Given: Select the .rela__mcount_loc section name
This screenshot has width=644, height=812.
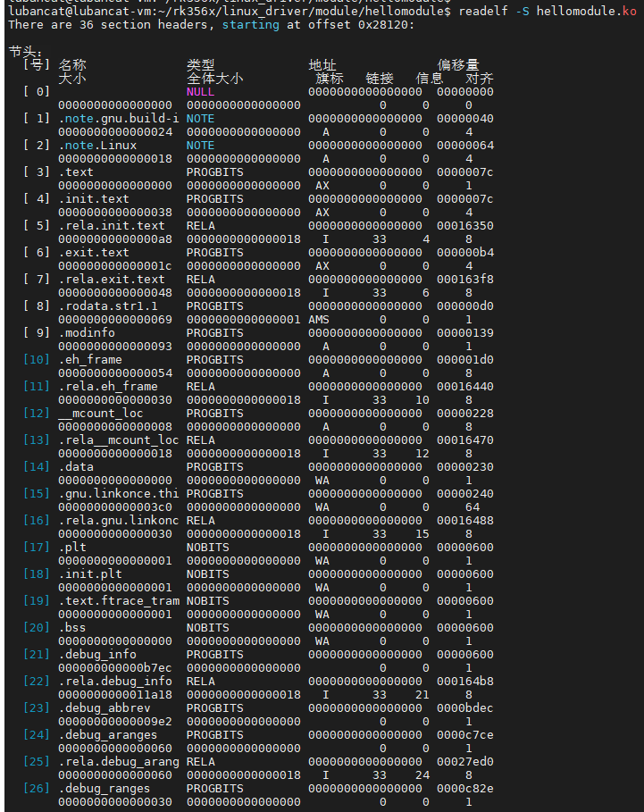Looking at the screenshot, I should pyautogui.click(x=119, y=440).
